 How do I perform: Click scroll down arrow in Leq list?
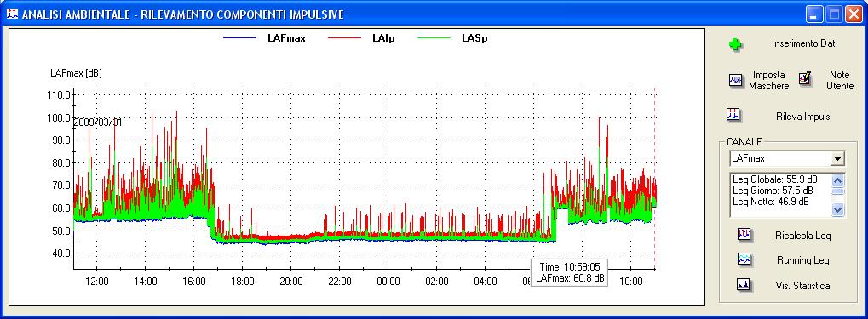pyautogui.click(x=837, y=209)
